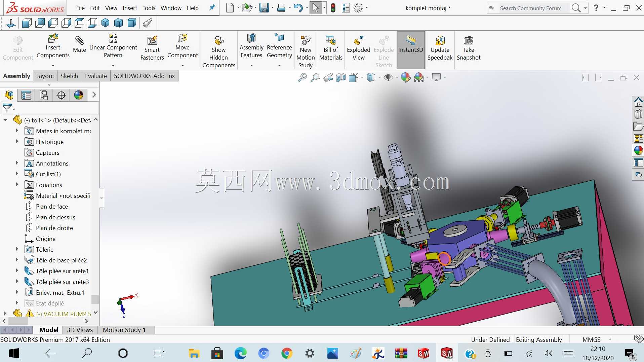Screen dimensions: 644x362
Task: Expand Mates in komplet montaj node
Action: 17,131
